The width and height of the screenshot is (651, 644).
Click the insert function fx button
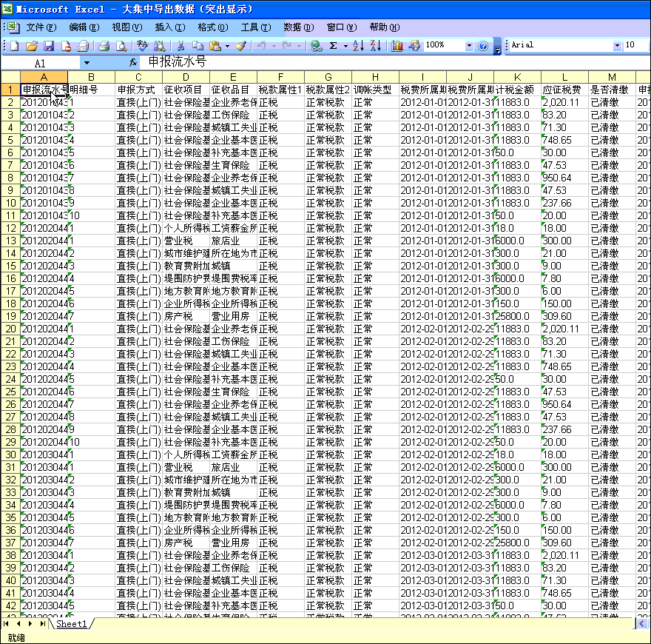click(133, 64)
